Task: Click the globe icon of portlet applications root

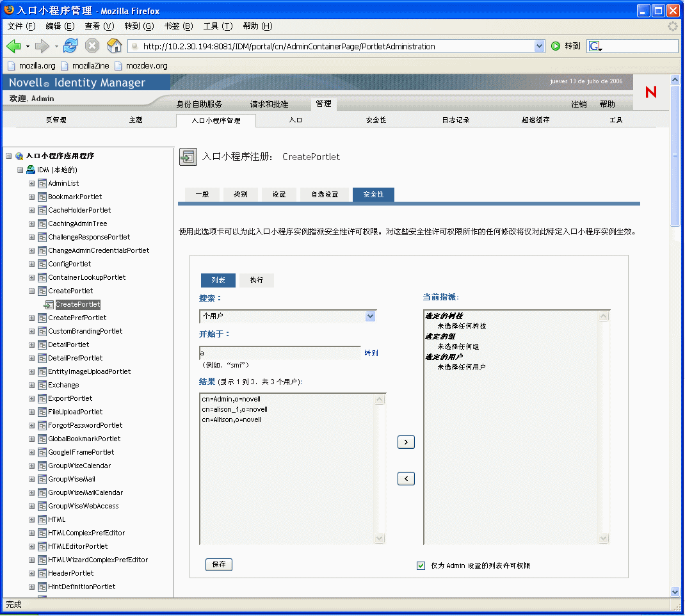Action: click(x=19, y=156)
